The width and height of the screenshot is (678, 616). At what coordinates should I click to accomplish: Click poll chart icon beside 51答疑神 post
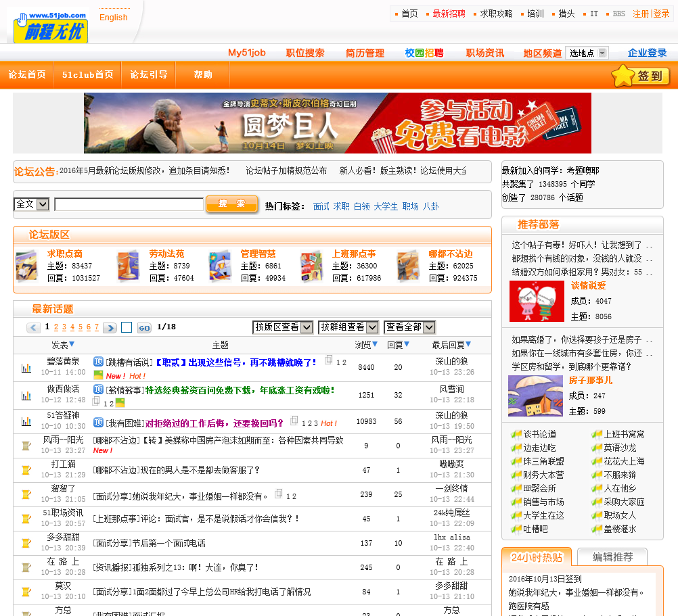(x=26, y=421)
